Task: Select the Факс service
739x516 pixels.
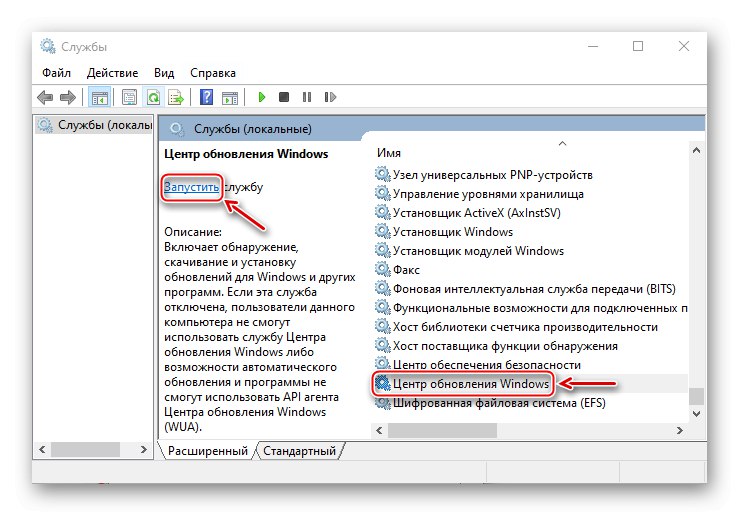Action: [x=406, y=270]
